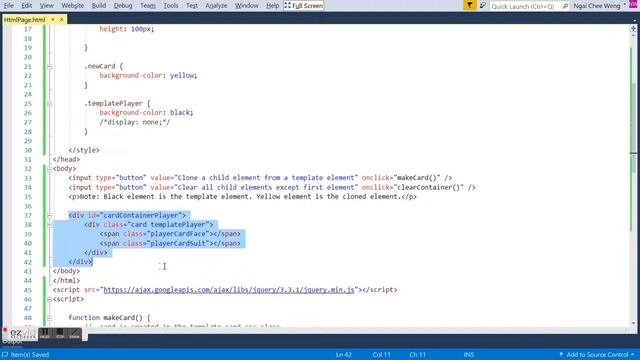
Task: Open the Window menu
Action: (x=247, y=5)
